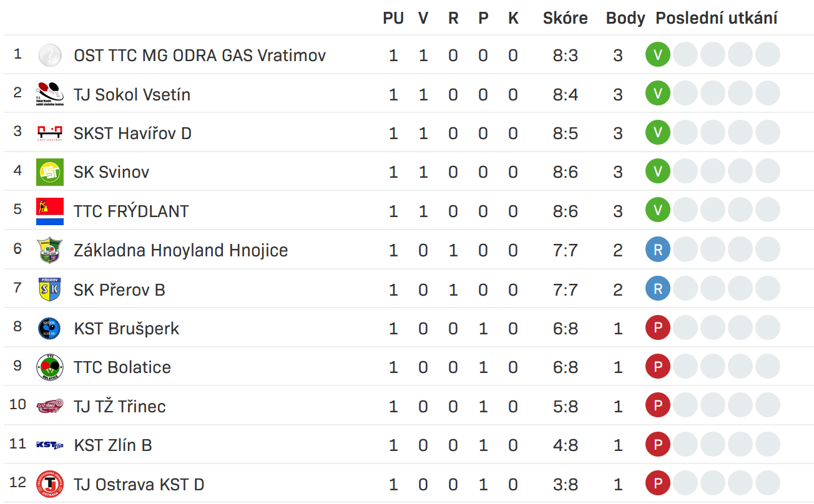Viewport: 814px width, 504px height.
Task: Click the TJ Ostrava KST D logo
Action: 50,484
